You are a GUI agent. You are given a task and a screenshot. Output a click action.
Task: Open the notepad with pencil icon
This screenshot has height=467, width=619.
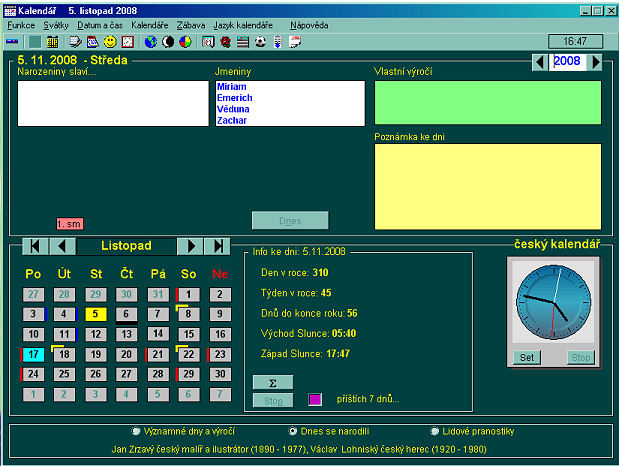[75, 41]
